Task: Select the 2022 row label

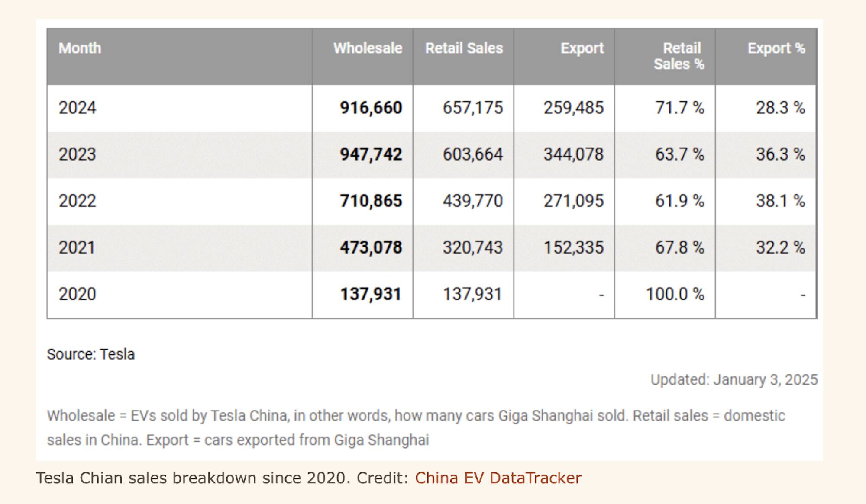Action: click(x=78, y=201)
